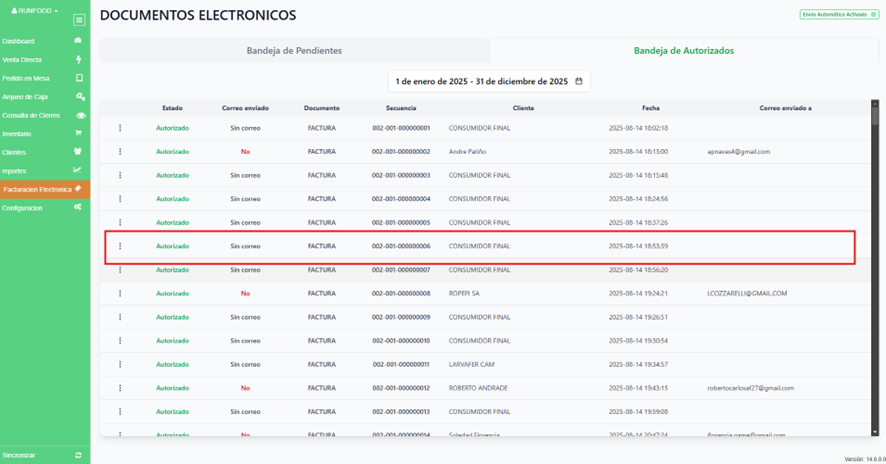The image size is (886, 464).
Task: Click the scrollbar down arrow of the table
Action: click(x=875, y=432)
